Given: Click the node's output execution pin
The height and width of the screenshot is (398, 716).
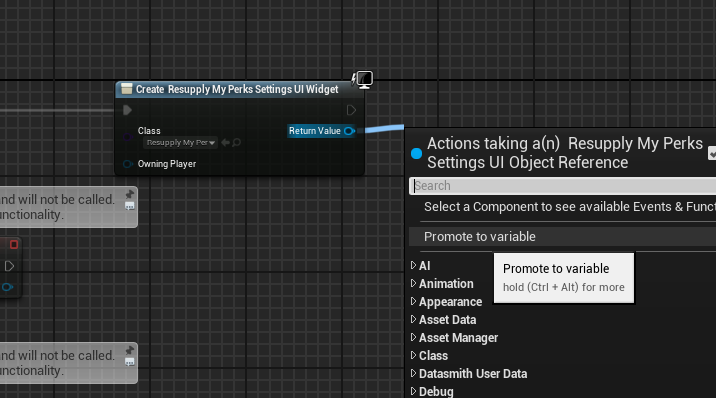Looking at the screenshot, I should tap(351, 110).
